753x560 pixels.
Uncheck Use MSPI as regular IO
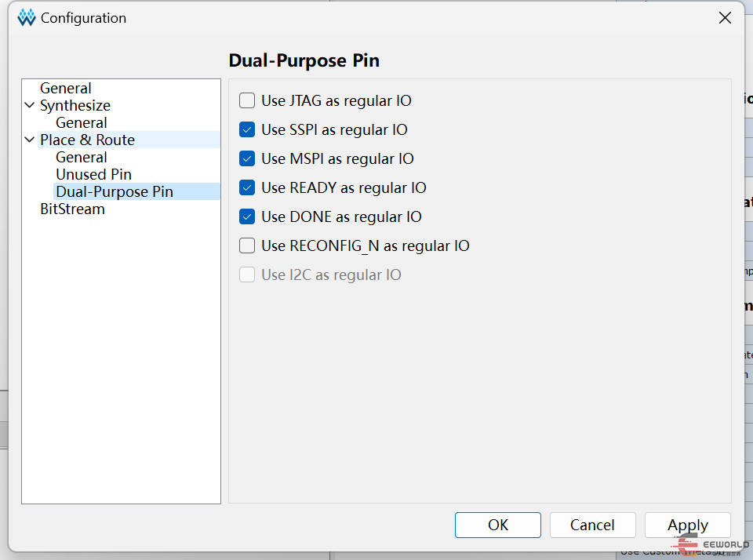coord(247,158)
